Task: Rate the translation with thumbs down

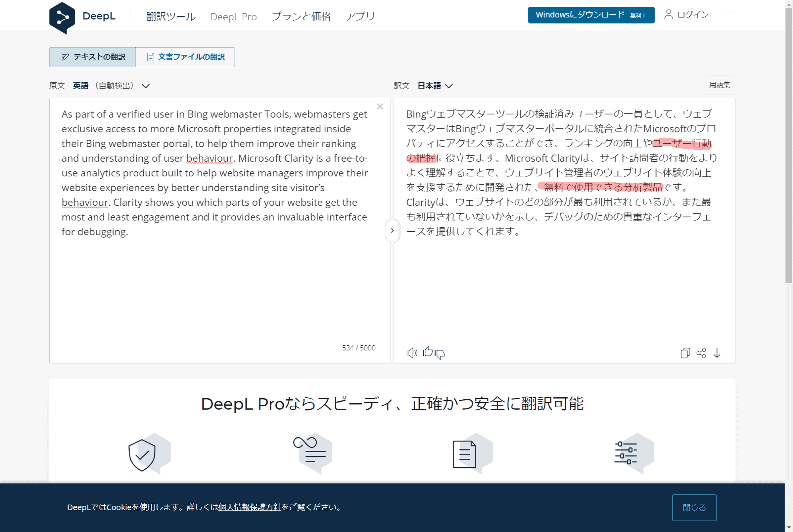Action: coord(440,354)
